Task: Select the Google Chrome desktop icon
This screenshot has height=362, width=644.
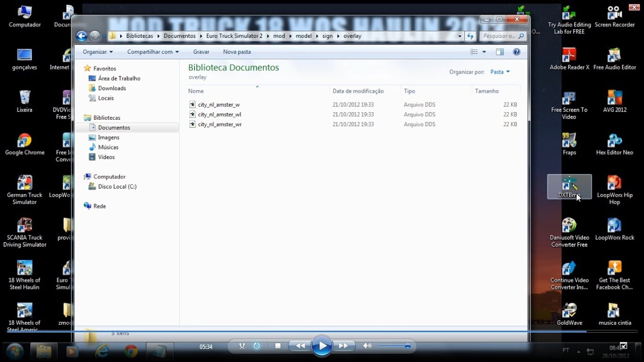Action: pyautogui.click(x=25, y=144)
